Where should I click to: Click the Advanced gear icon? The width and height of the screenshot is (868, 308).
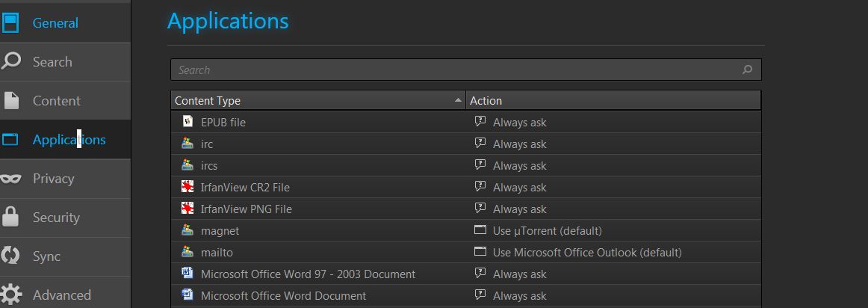10,295
